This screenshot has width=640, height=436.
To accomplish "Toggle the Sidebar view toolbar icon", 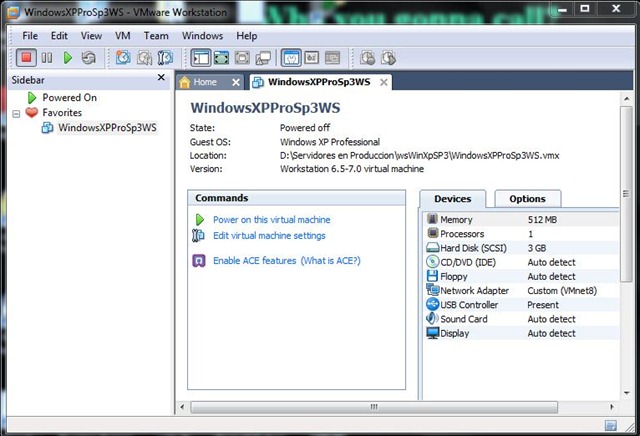I will [200, 58].
